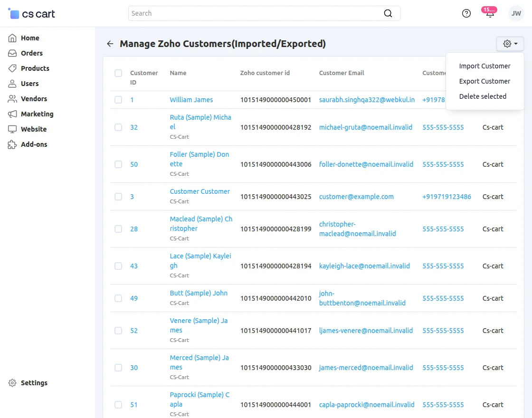Click the Orders inbox icon
The image size is (532, 418).
pyautogui.click(x=12, y=53)
